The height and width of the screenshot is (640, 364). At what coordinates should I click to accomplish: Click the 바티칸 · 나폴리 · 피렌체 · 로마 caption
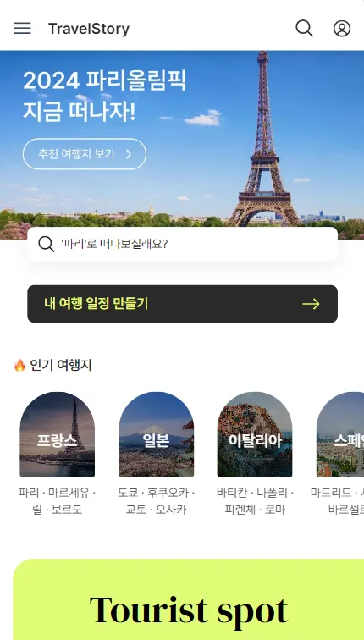tap(255, 501)
